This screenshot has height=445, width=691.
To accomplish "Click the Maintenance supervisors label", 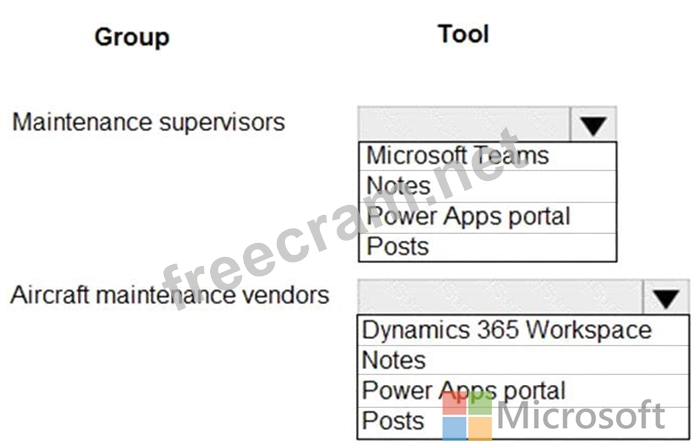I will click(x=148, y=122).
